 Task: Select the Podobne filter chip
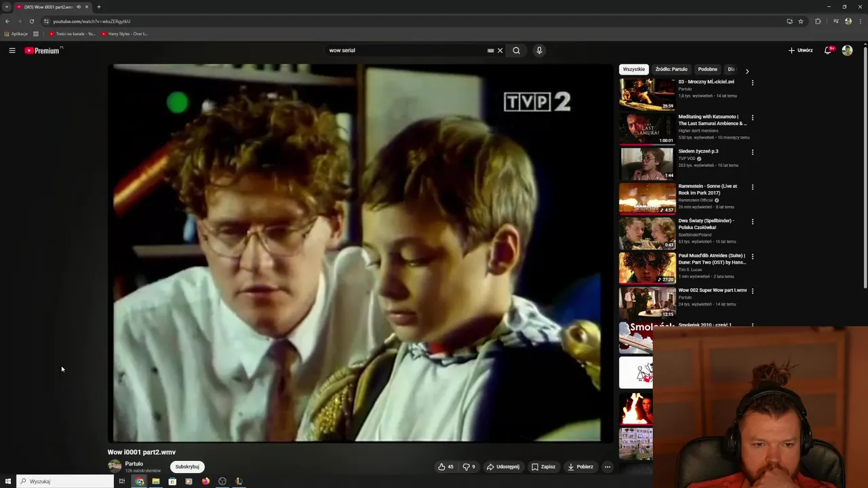(707, 69)
